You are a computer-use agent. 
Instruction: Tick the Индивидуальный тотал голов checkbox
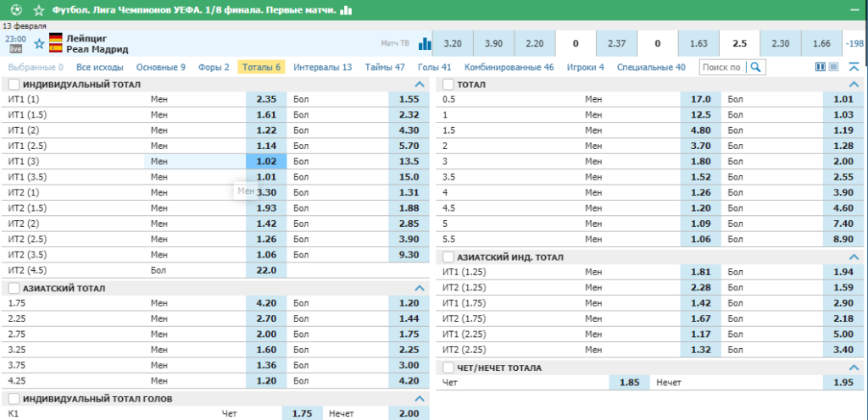tap(14, 399)
